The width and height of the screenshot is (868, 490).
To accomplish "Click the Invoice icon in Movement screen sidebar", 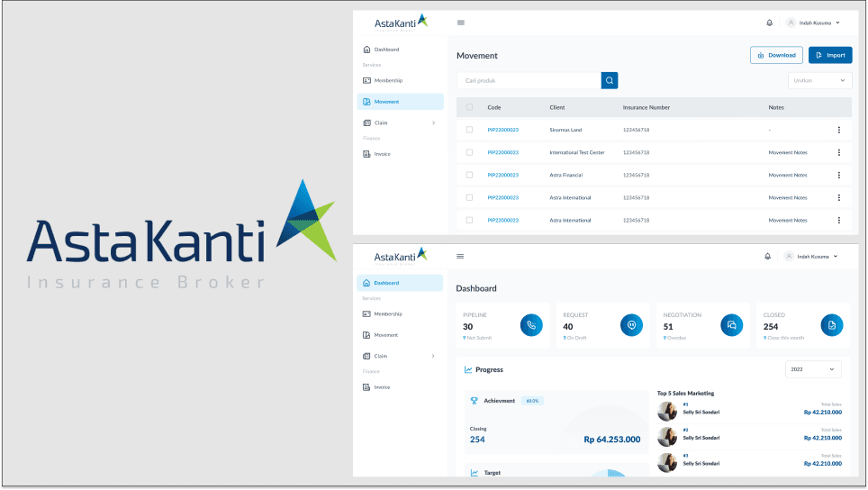I will [x=366, y=154].
